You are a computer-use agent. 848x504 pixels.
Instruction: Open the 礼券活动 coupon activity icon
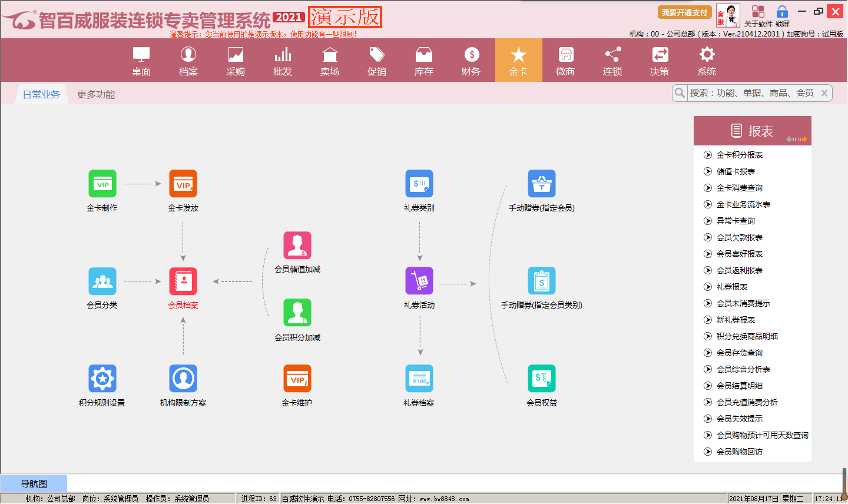419,281
